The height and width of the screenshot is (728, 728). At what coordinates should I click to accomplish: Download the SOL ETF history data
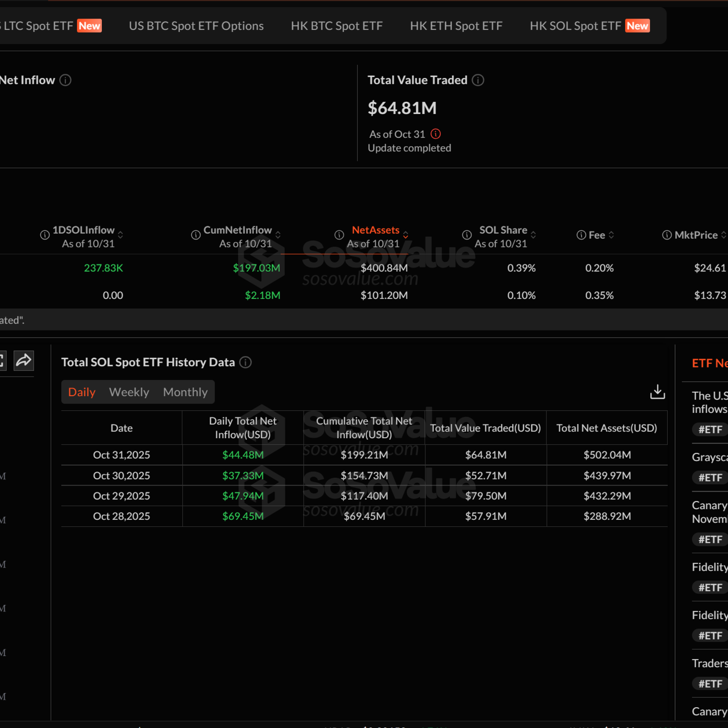[x=657, y=392]
